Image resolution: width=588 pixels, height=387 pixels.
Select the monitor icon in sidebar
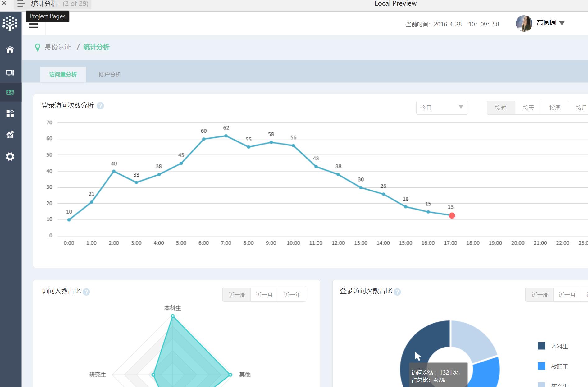click(10, 73)
